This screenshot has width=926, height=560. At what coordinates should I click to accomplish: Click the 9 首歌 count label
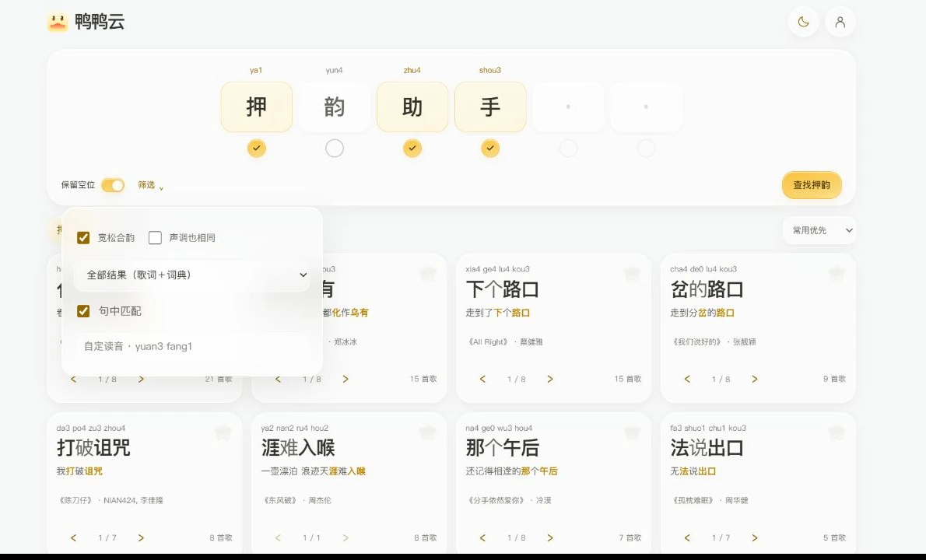834,379
